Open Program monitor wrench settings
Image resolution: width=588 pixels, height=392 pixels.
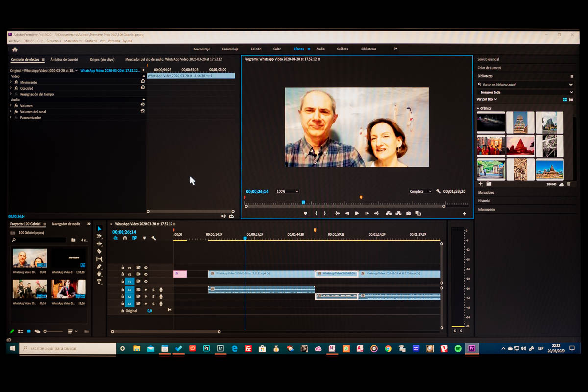(x=438, y=191)
